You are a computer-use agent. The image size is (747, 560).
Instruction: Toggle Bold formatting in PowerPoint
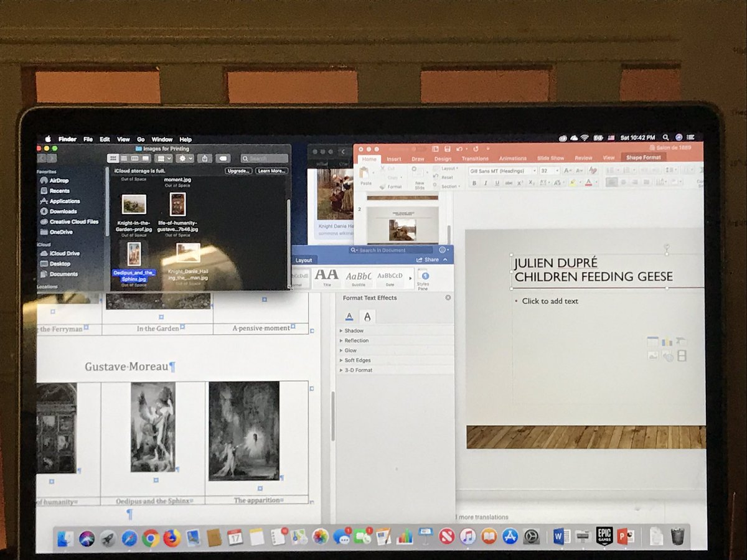click(474, 183)
